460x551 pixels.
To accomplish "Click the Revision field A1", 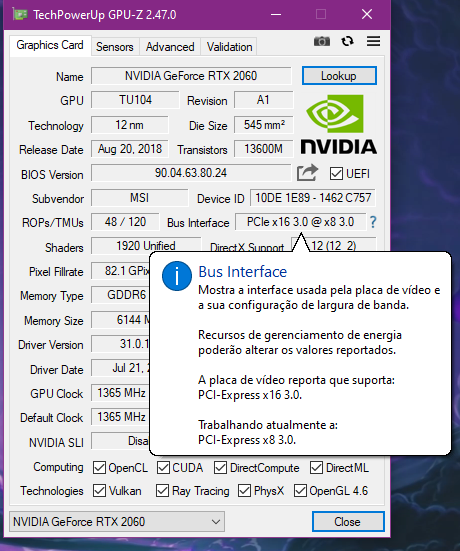I will pos(263,100).
